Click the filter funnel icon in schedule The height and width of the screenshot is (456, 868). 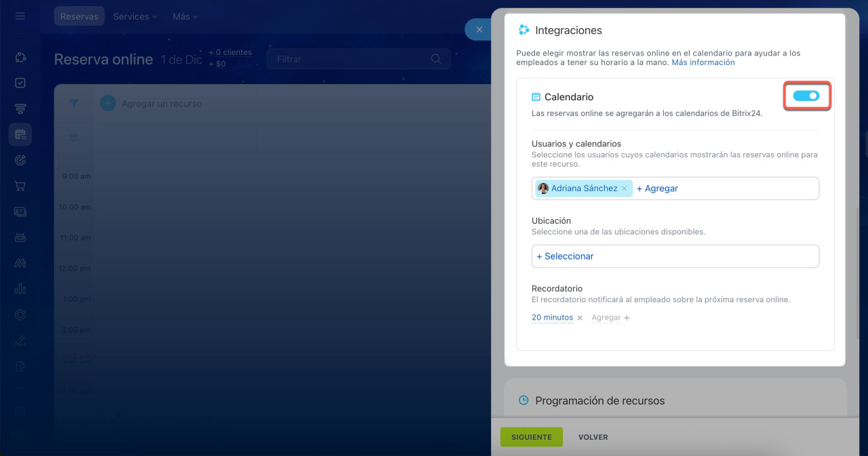[74, 103]
